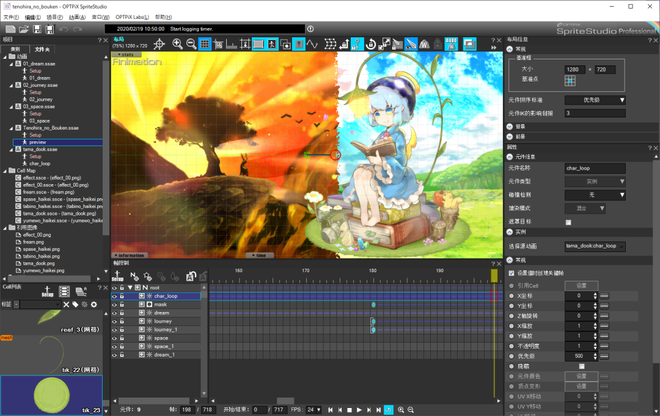
Task: Select the preview item in the project tree
Action: click(x=38, y=142)
